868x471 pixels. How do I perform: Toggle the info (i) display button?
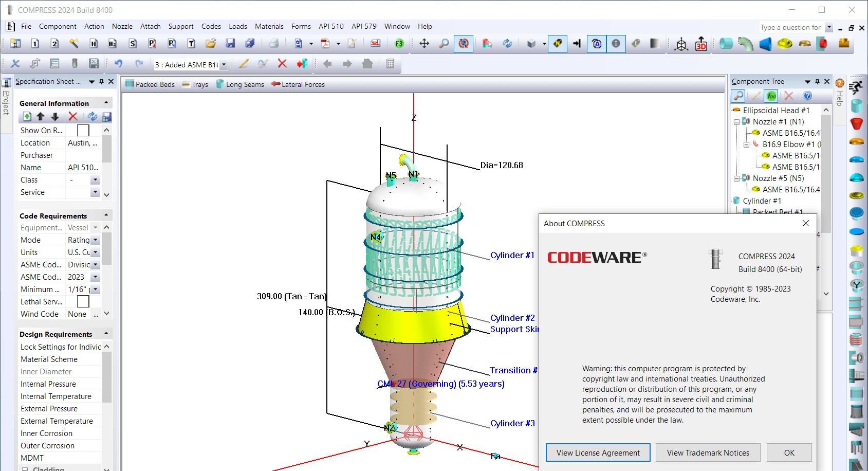coord(616,44)
